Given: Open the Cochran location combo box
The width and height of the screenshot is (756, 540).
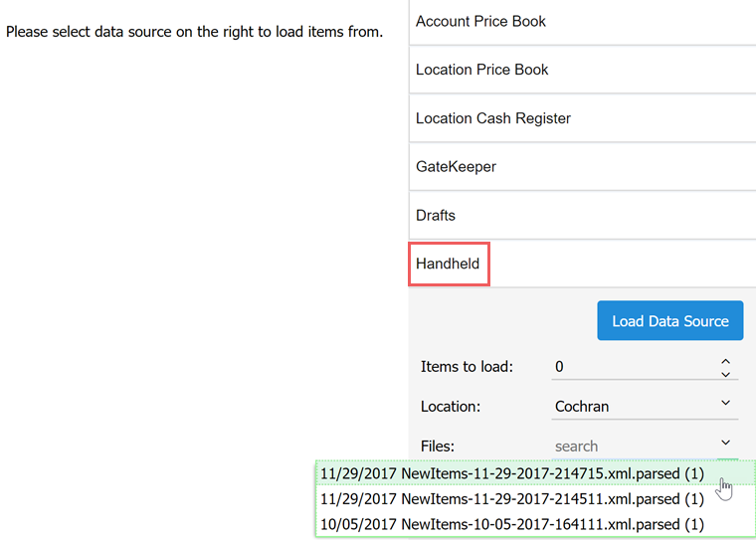Looking at the screenshot, I should coord(645,407).
